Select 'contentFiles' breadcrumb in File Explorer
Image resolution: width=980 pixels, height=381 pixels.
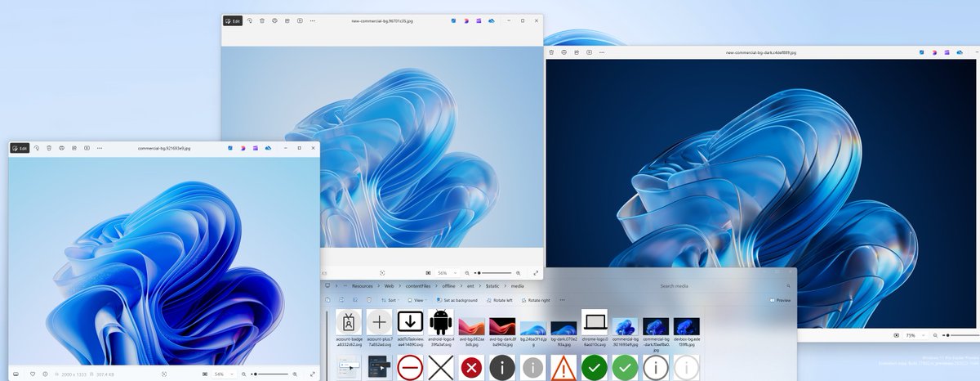tap(418, 286)
